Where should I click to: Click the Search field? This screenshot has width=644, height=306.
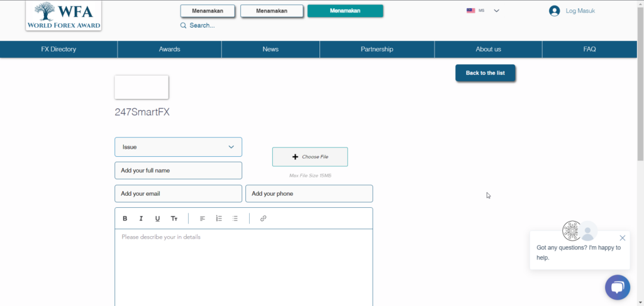[x=202, y=25]
